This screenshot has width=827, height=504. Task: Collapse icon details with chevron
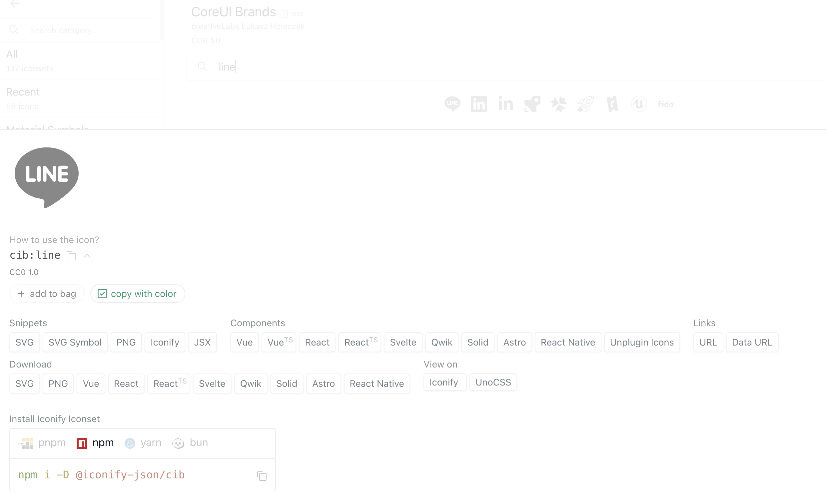click(87, 256)
